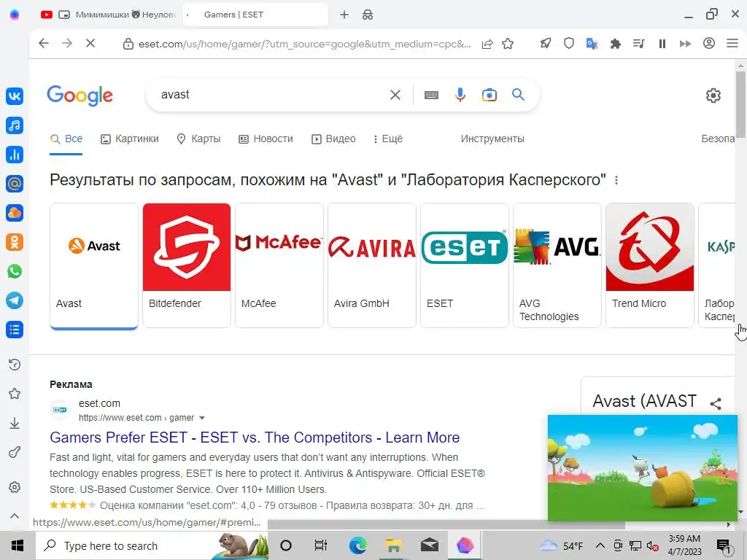The image size is (747, 560).
Task: Open VK icon in sidebar
Action: [15, 96]
